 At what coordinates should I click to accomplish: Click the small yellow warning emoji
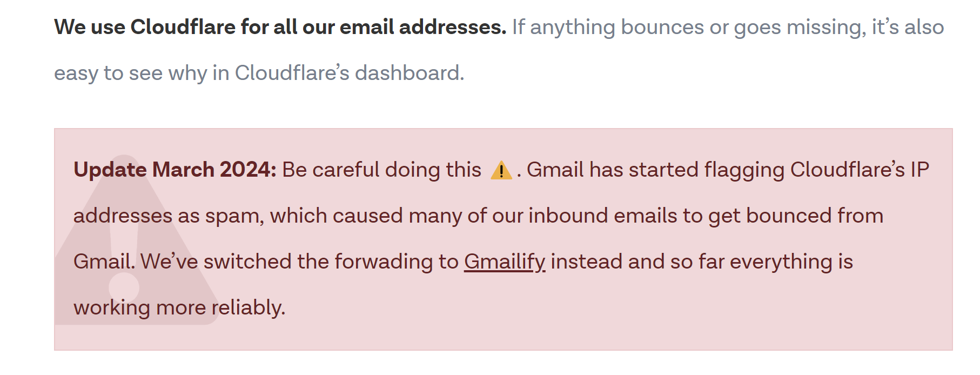[501, 170]
